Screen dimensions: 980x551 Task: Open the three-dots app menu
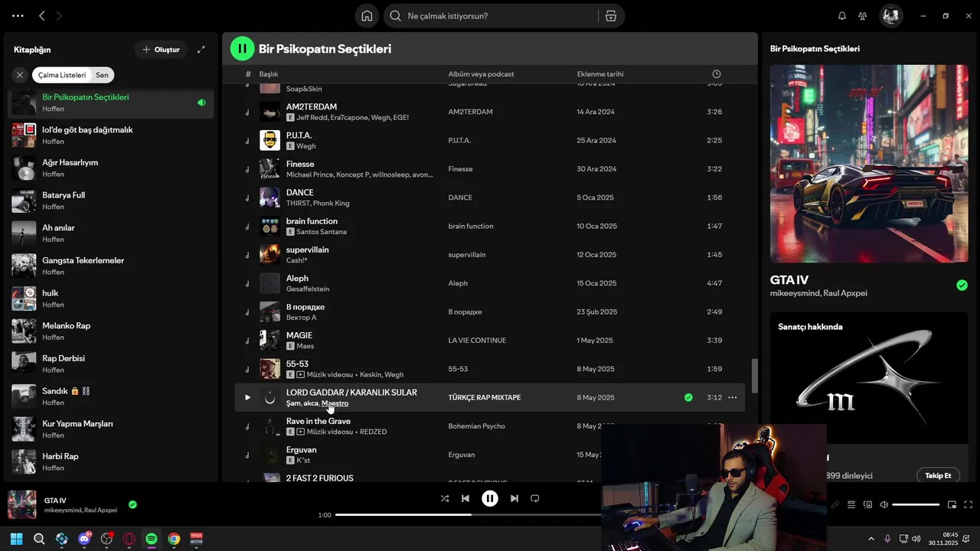coord(18,15)
